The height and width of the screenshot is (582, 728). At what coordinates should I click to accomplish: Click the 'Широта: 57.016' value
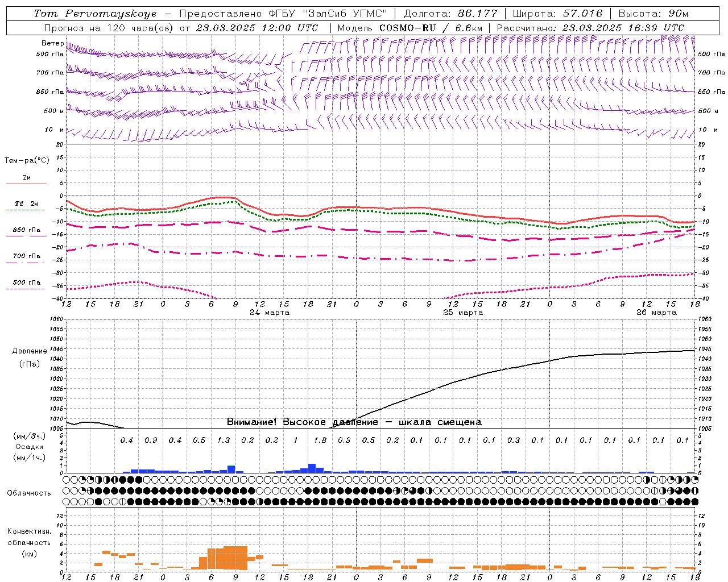tap(557, 14)
